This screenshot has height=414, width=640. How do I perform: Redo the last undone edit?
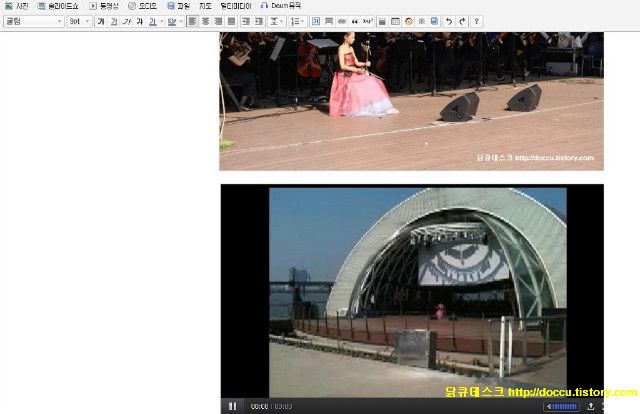click(462, 21)
